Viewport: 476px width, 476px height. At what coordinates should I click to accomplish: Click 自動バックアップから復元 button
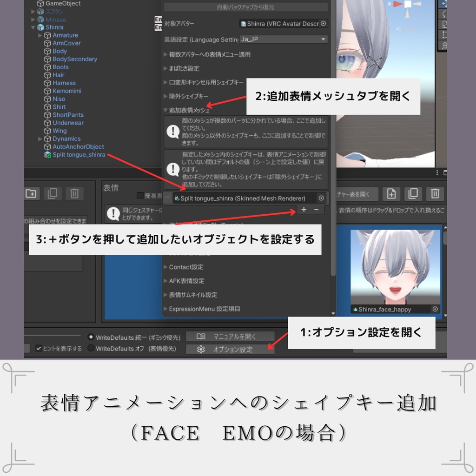coord(245,7)
